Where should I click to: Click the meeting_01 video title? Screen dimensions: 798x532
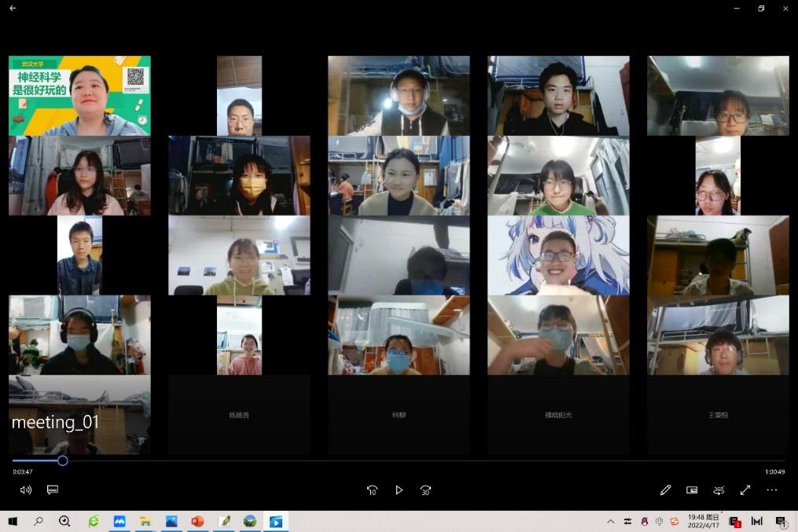click(x=55, y=422)
